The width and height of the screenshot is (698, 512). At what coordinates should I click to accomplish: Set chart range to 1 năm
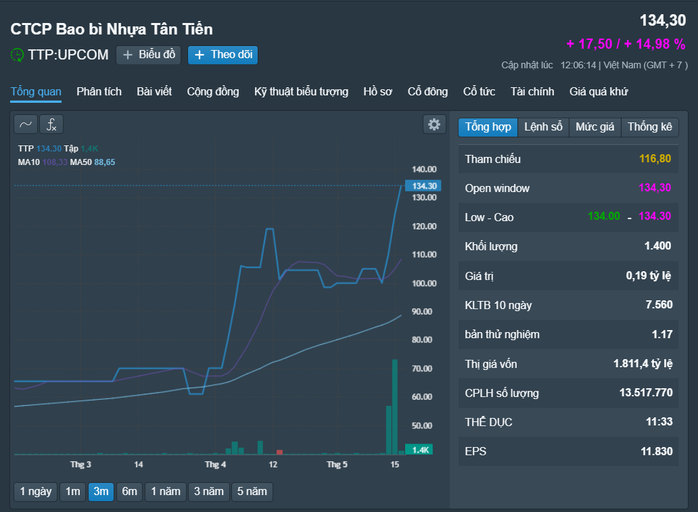pos(165,492)
